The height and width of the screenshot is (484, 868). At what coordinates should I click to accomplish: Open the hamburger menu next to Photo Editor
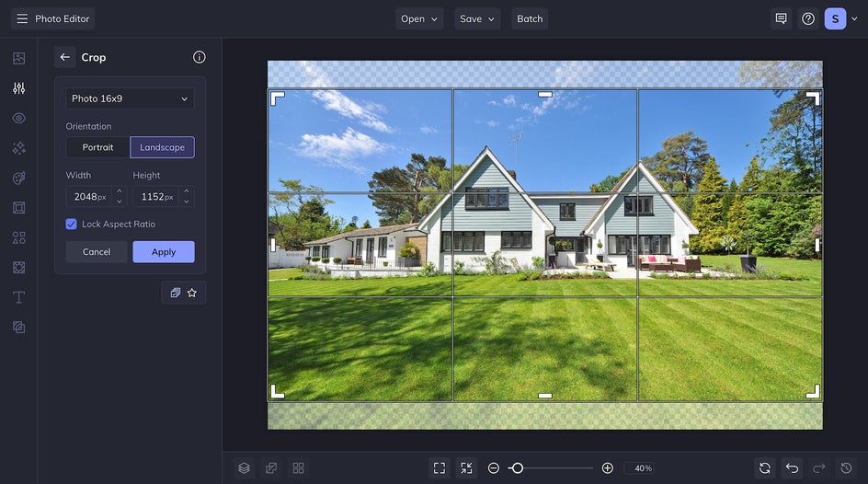(x=22, y=18)
